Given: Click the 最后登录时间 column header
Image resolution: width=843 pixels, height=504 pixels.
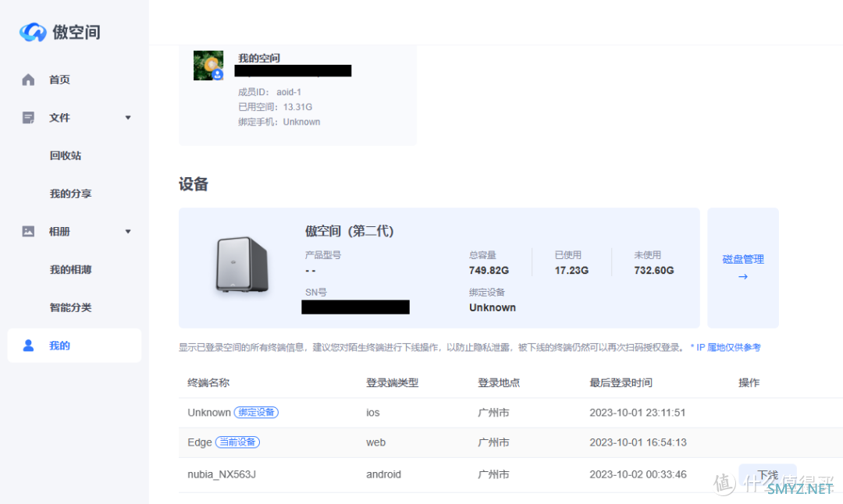Looking at the screenshot, I should [x=621, y=382].
